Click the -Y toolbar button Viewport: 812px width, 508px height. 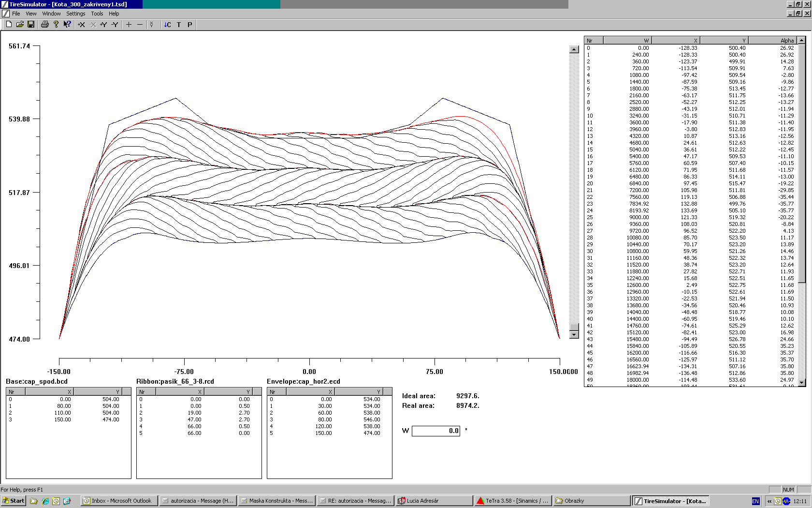click(115, 24)
